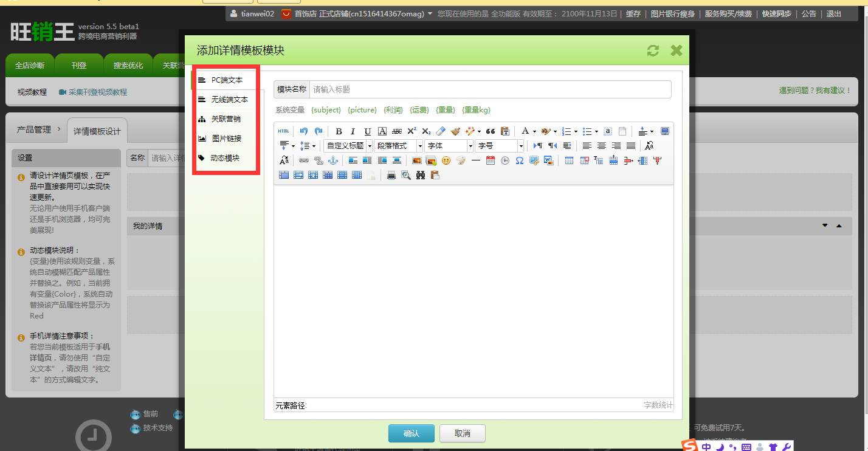Refresh the add-module dialog
868x451 pixels.
click(x=653, y=50)
